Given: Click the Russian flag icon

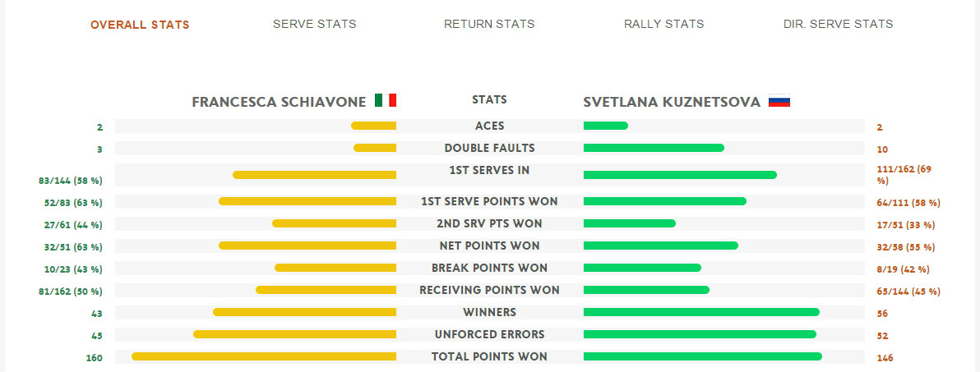Looking at the screenshot, I should (x=779, y=100).
